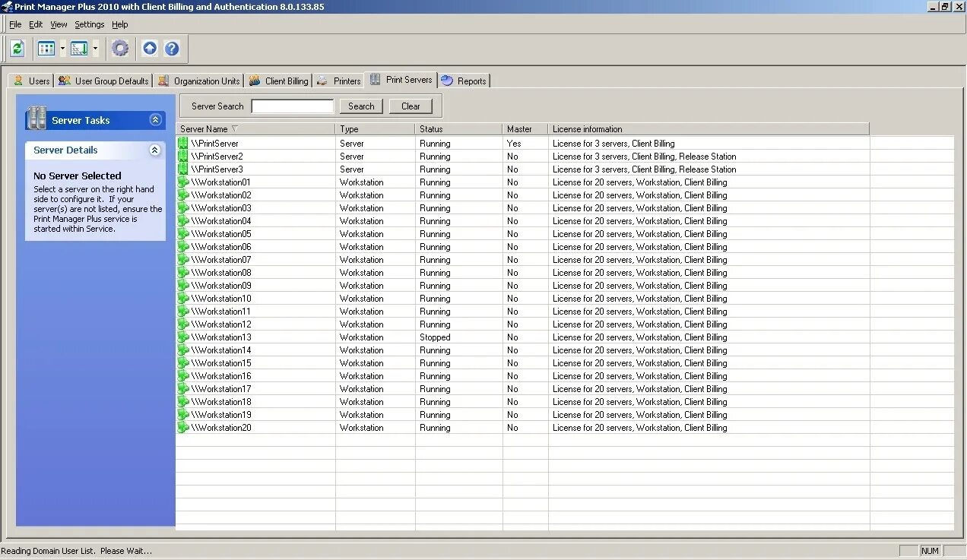Viewport: 967px width, 560px height.
Task: Click the export list toolbar icon
Action: (78, 48)
